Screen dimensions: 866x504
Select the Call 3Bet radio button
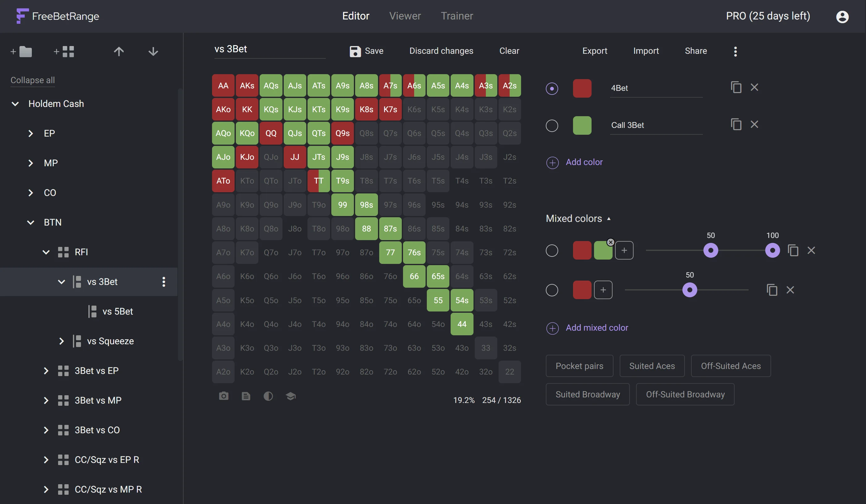point(552,125)
